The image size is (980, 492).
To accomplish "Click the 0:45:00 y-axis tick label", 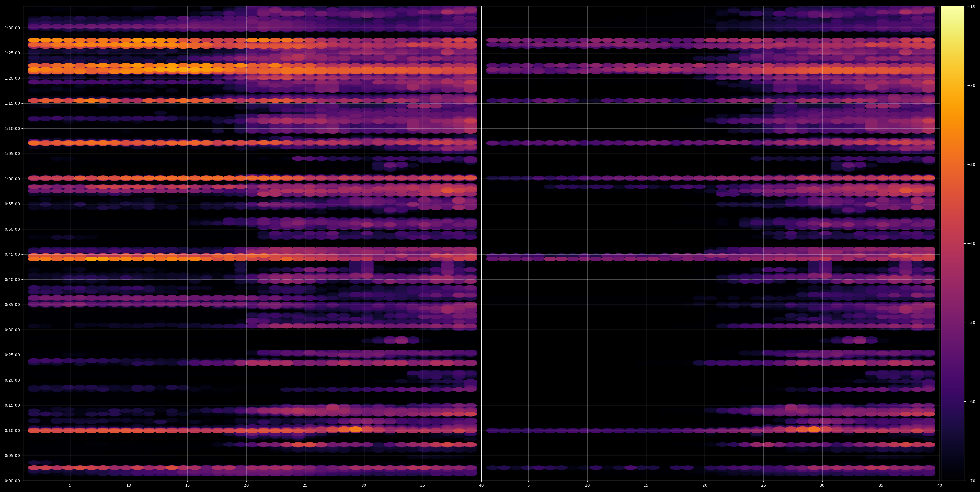I will (12, 254).
